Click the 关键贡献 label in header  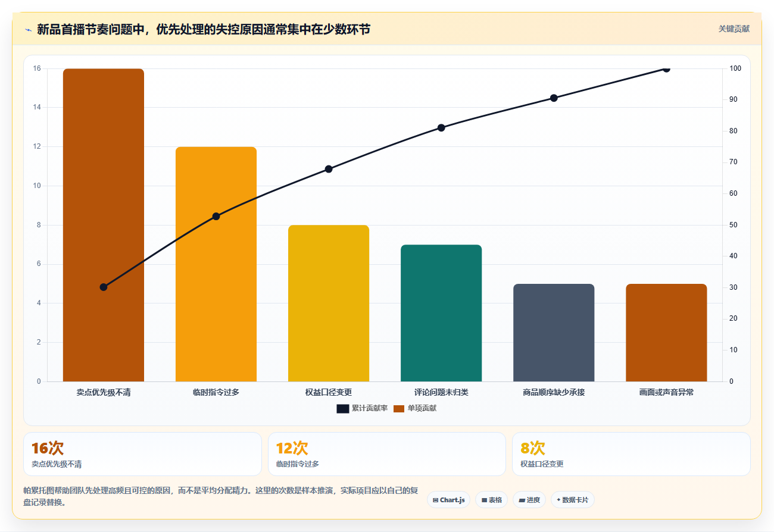pos(734,29)
